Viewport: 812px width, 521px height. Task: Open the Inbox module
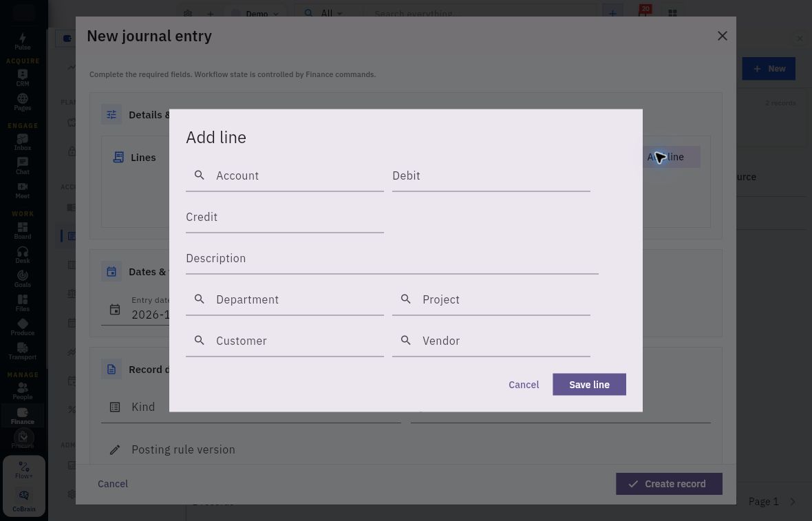click(22, 142)
